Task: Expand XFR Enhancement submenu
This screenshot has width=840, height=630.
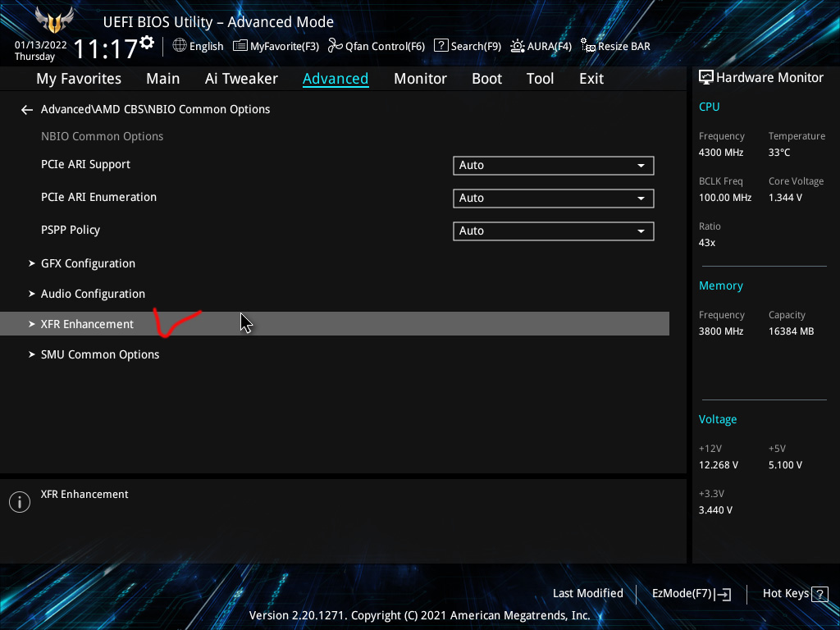Action: tap(335, 323)
